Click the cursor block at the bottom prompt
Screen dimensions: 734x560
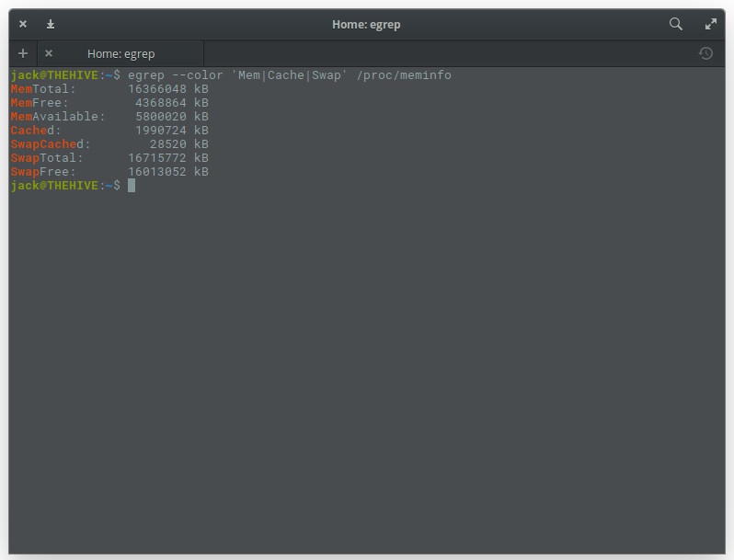132,186
